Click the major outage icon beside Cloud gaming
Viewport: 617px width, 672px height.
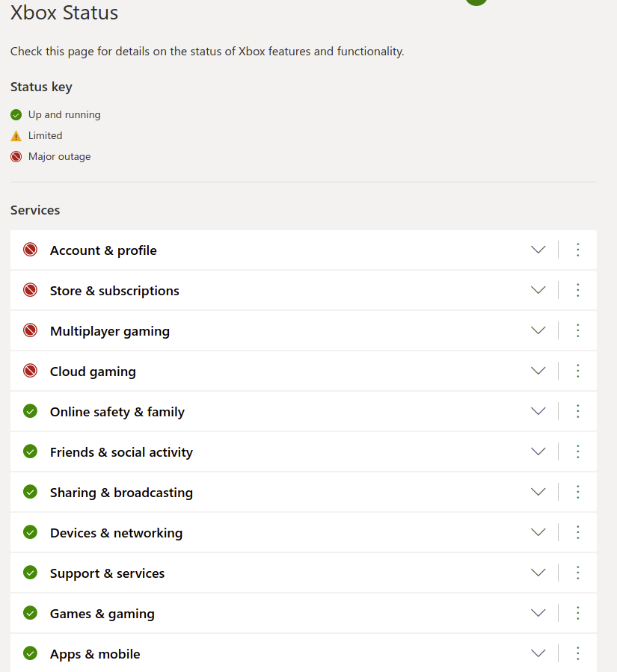point(30,371)
